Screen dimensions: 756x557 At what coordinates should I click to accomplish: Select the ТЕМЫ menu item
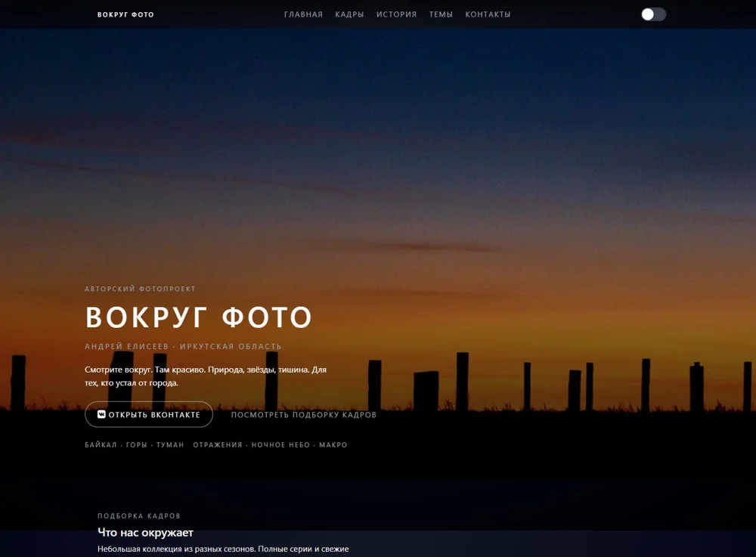point(441,14)
